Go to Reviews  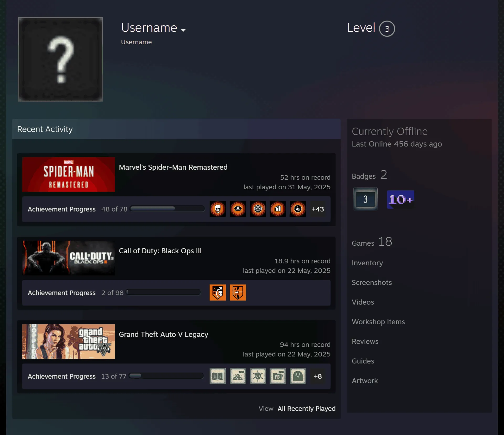pos(365,341)
